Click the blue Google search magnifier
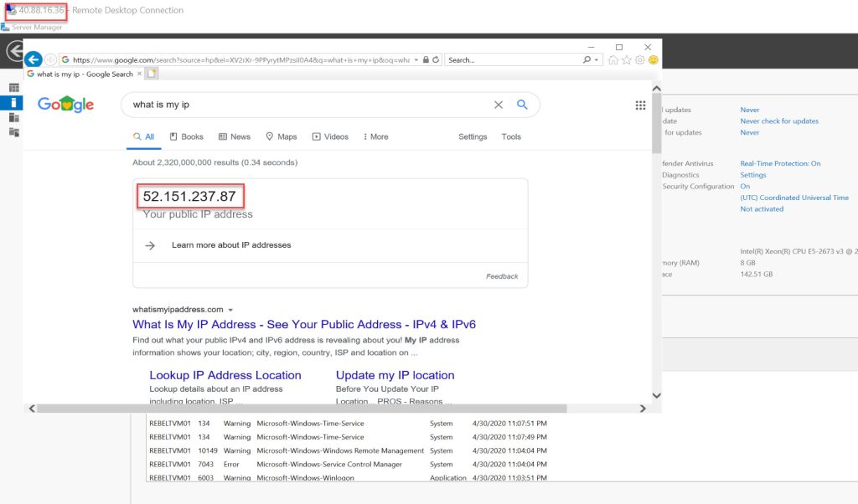Viewport: 858px width, 504px height. coord(522,105)
